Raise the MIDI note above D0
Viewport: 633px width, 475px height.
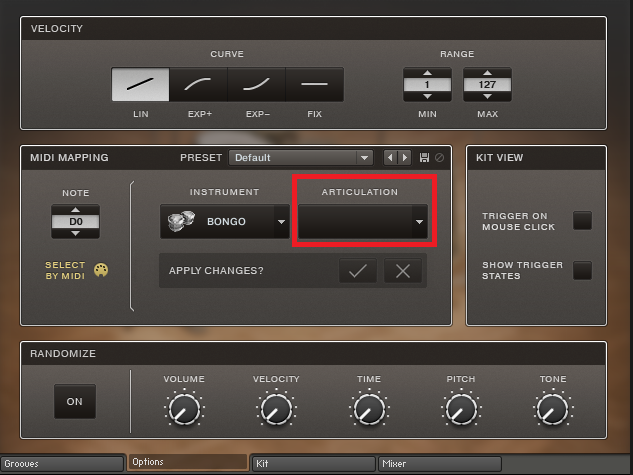pos(75,210)
